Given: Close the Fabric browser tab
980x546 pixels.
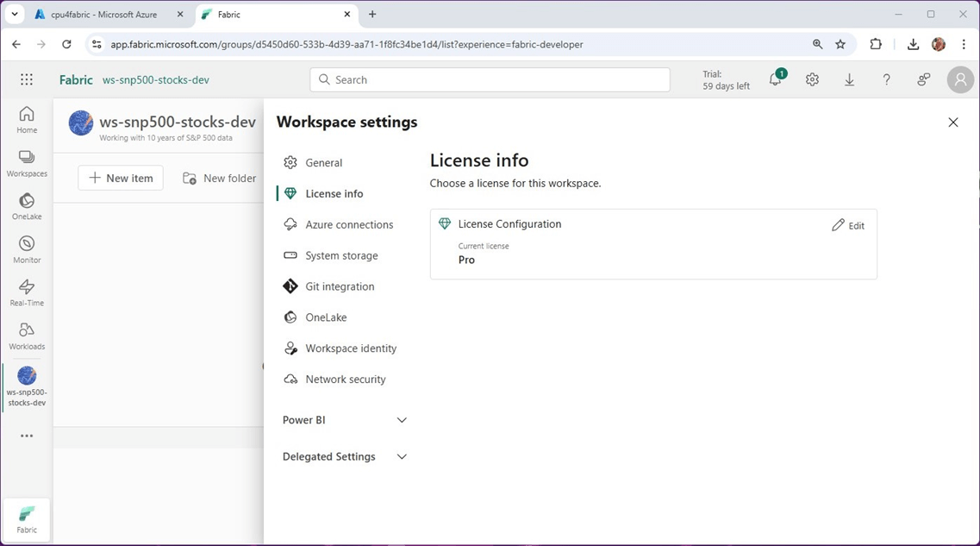Looking at the screenshot, I should (346, 15).
